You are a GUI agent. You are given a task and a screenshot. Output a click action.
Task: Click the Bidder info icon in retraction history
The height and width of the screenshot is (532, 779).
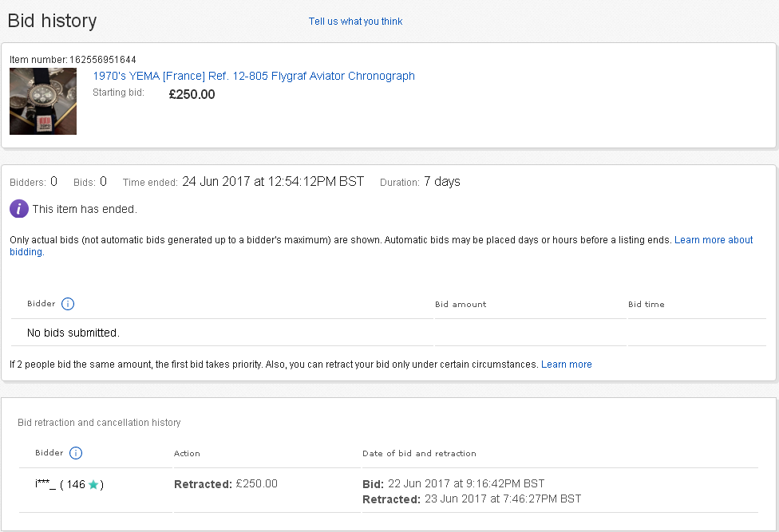tap(76, 453)
